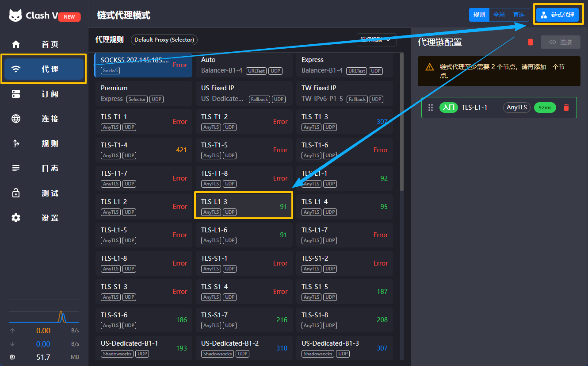The height and width of the screenshot is (366, 588).
Task: Click the 187 delay value of TLS-S1-5
Action: pyautogui.click(x=382, y=292)
